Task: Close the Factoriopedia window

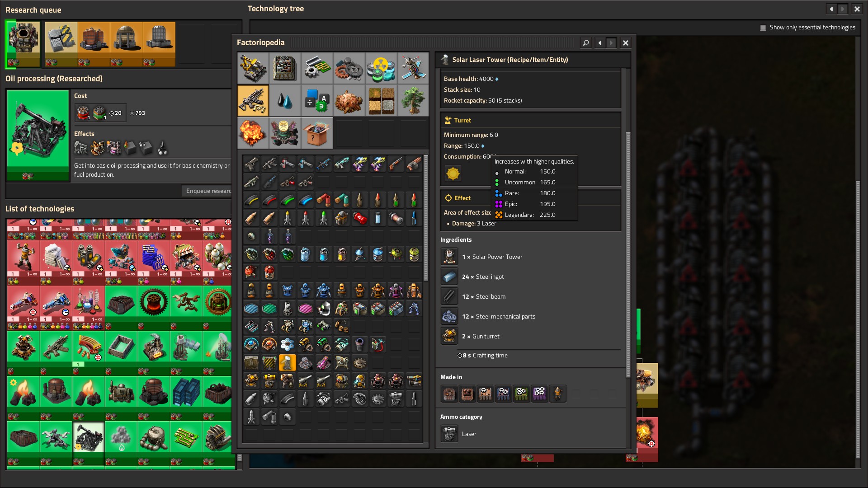Action: (x=625, y=43)
